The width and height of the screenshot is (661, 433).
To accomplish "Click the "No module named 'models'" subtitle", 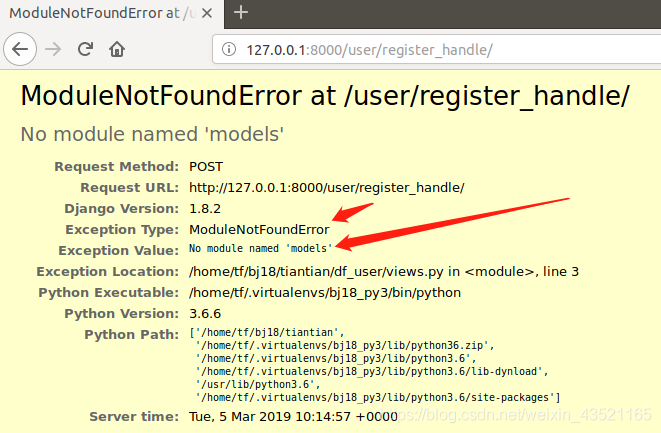I will click(152, 134).
